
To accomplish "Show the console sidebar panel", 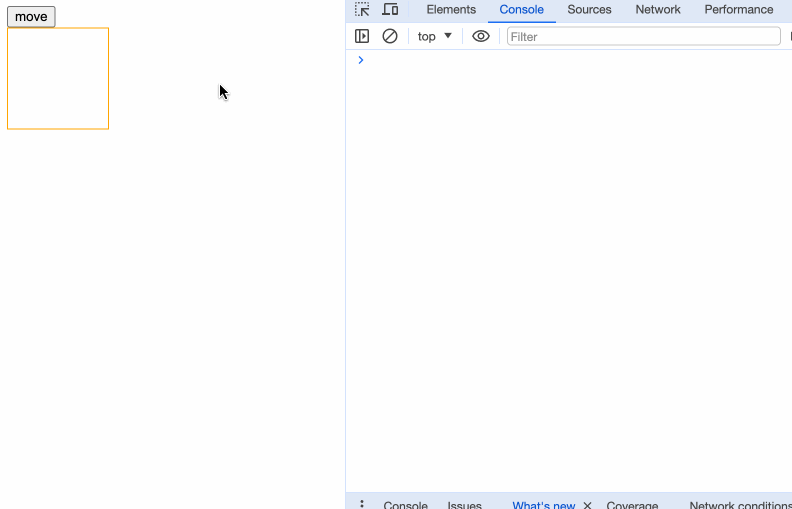I will coord(362,36).
